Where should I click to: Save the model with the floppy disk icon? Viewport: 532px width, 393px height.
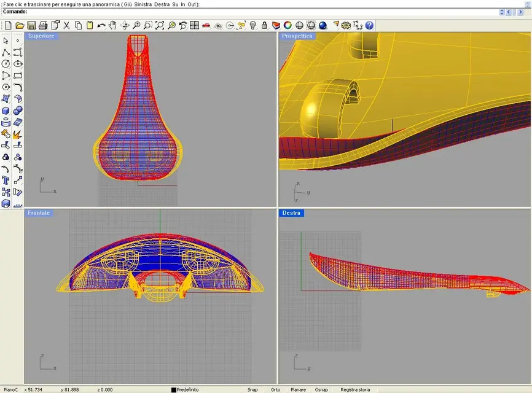coord(31,25)
